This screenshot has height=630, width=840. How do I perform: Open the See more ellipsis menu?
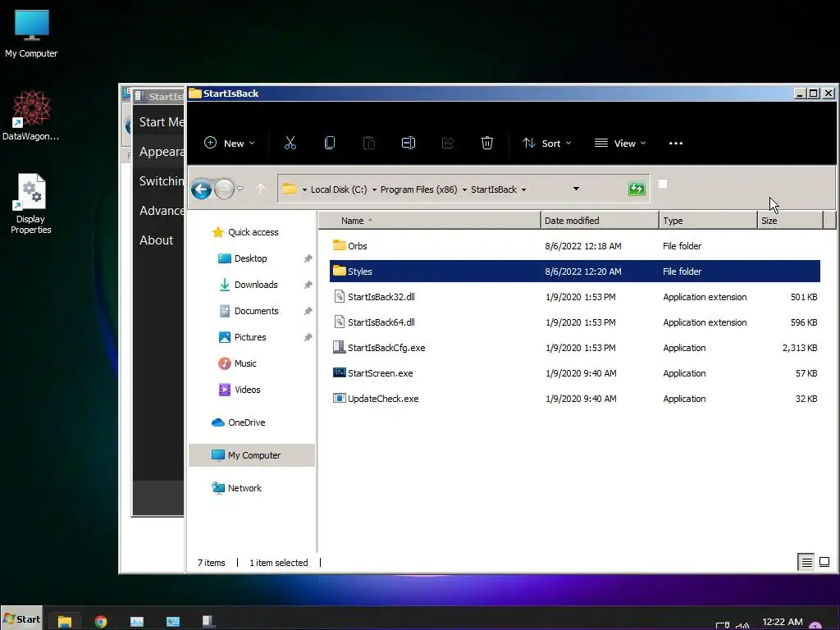pos(676,143)
